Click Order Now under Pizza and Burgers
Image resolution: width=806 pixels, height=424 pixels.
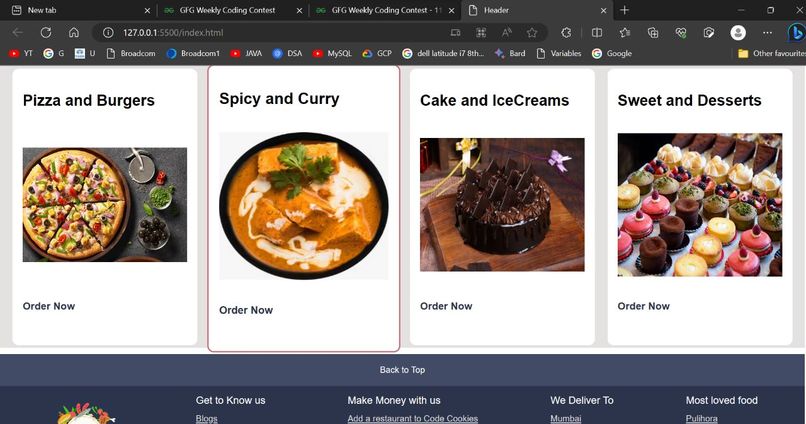coord(49,306)
